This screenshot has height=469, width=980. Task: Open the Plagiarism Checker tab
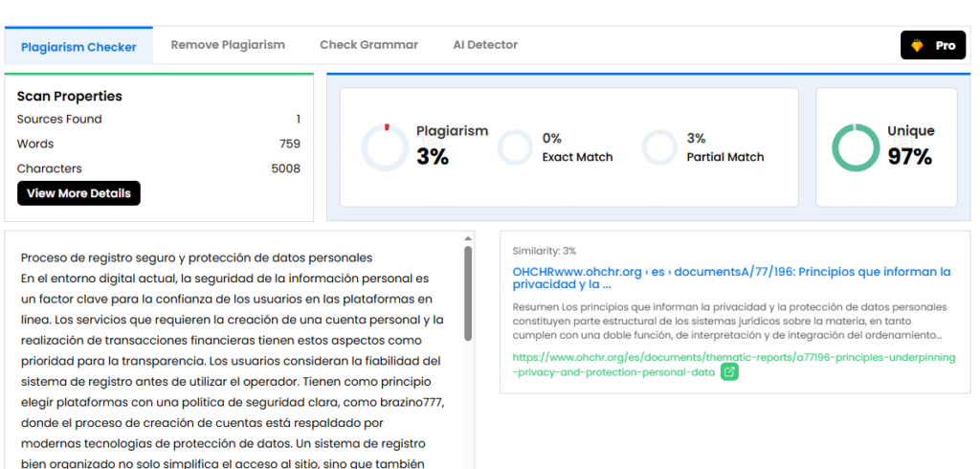click(78, 46)
